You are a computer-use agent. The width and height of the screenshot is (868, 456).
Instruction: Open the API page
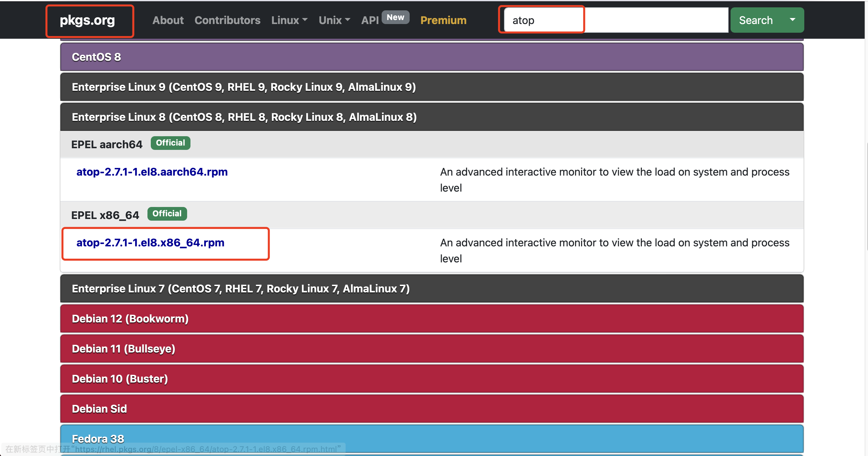click(370, 21)
